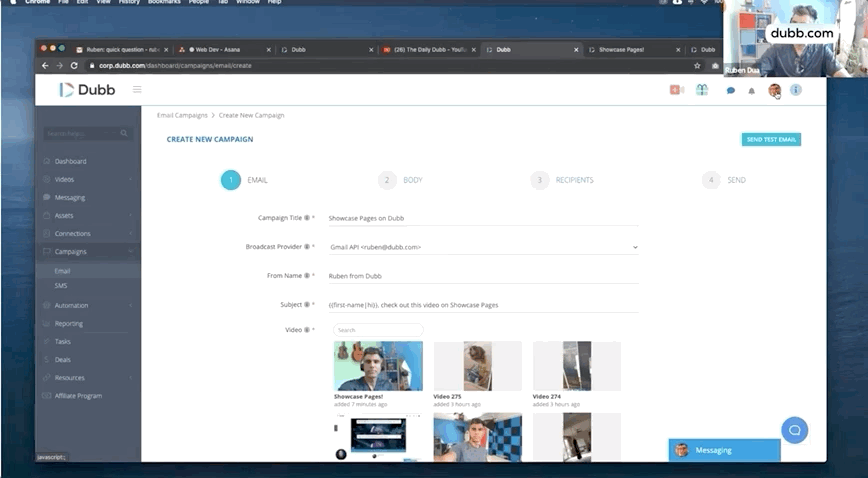Open the Chrome menu in menu bar
This screenshot has width=868, height=478.
pyautogui.click(x=37, y=2)
